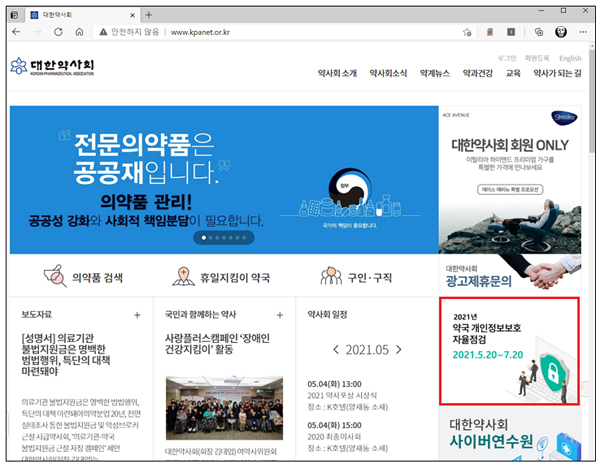Select last carousel dot on banner
The height and width of the screenshot is (468, 600).
[244, 238]
